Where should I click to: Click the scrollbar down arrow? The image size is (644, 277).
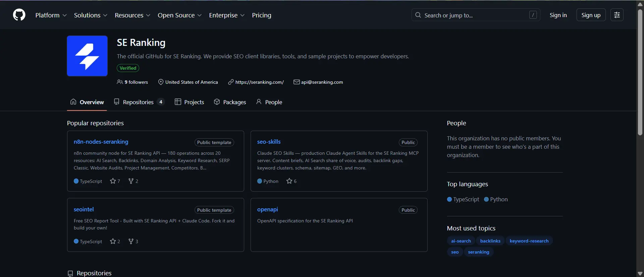tap(640, 274)
